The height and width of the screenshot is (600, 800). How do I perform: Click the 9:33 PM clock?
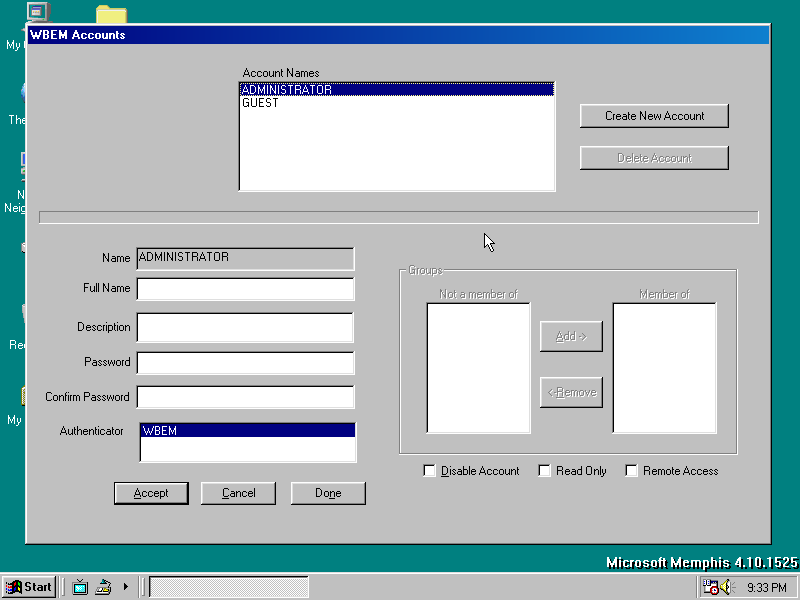(767, 587)
